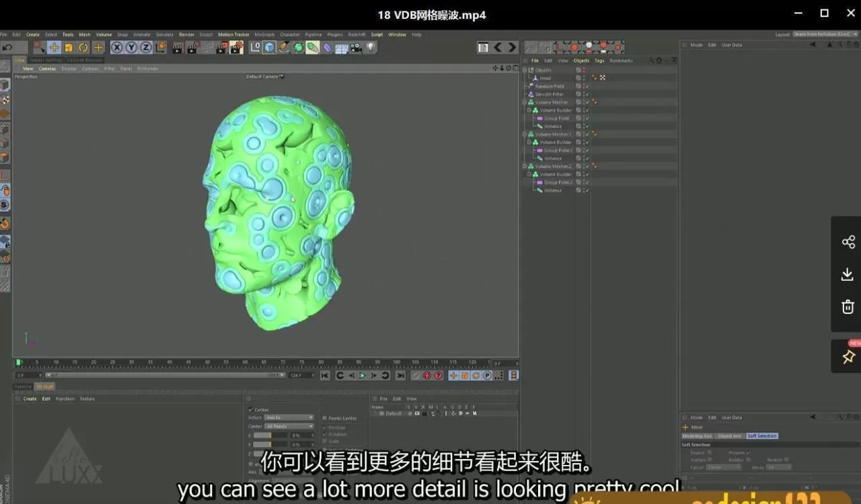The width and height of the screenshot is (861, 504).
Task: Click the download icon on right sidebar
Action: [x=848, y=274]
